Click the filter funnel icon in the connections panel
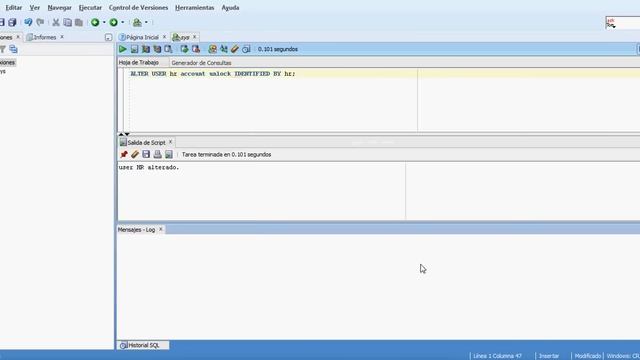The height and width of the screenshot is (360, 640). click(x=3, y=49)
